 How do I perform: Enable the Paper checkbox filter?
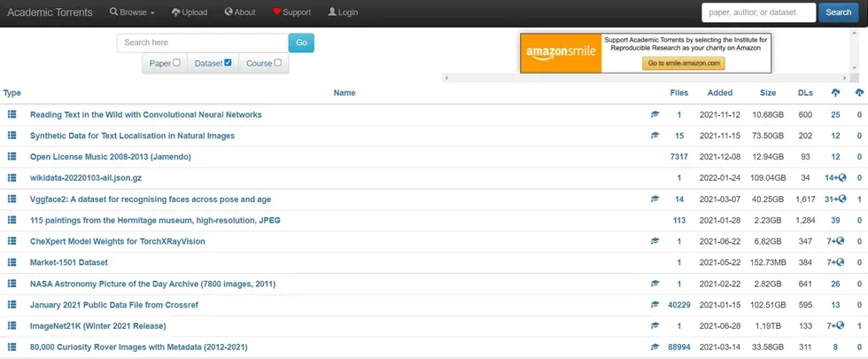pos(176,63)
